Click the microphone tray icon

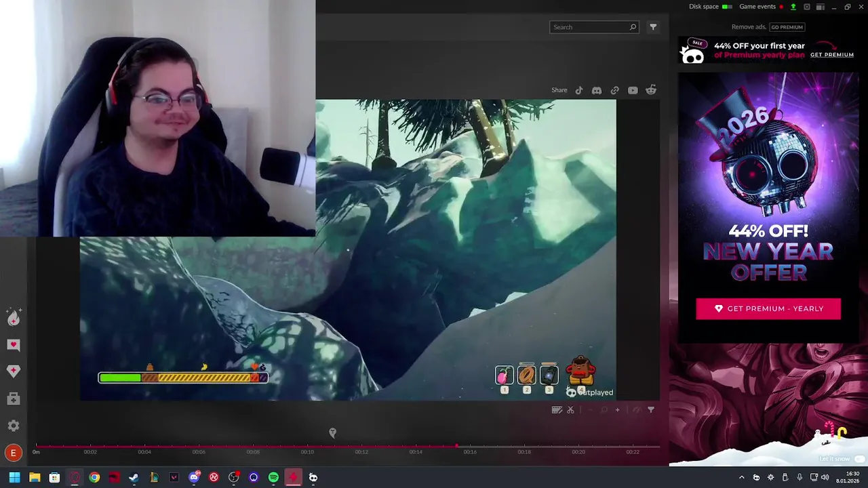(x=800, y=477)
